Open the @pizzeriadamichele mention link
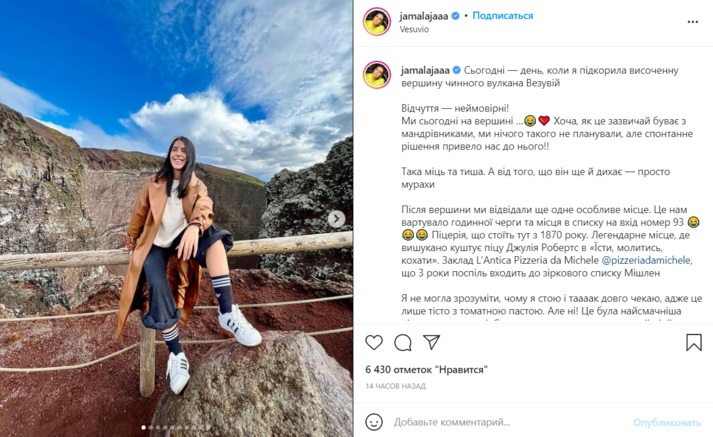This screenshot has width=713, height=437. [646, 261]
